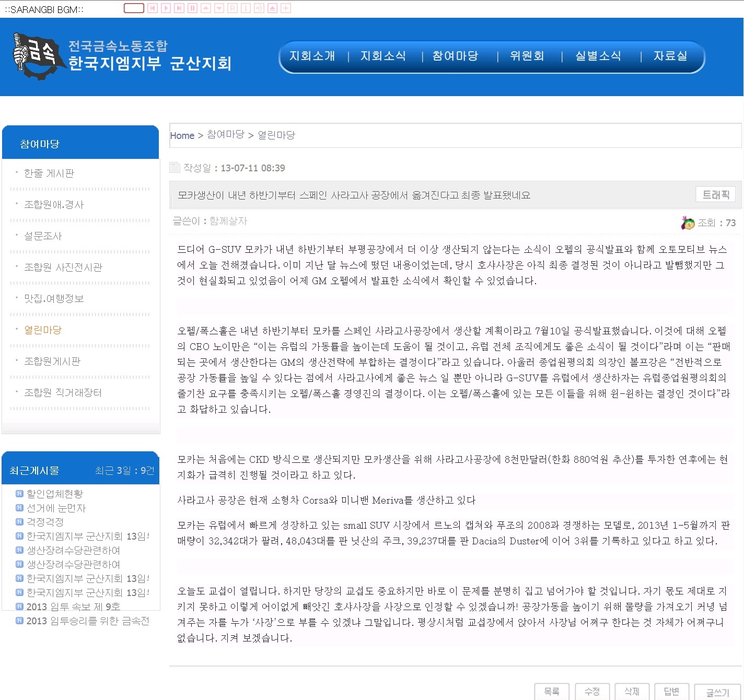Click N icon beside 선거에 눈먼자
This screenshot has width=744, height=700.
(19, 508)
